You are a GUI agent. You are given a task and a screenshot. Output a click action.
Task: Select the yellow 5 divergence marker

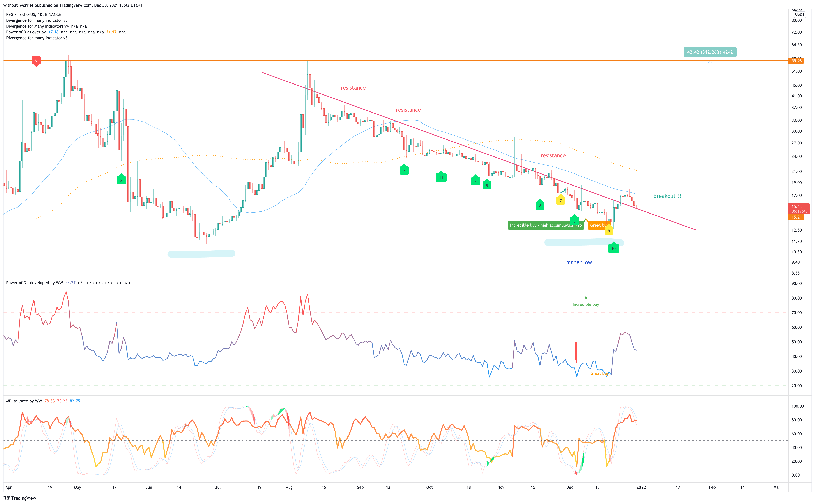coord(609,229)
